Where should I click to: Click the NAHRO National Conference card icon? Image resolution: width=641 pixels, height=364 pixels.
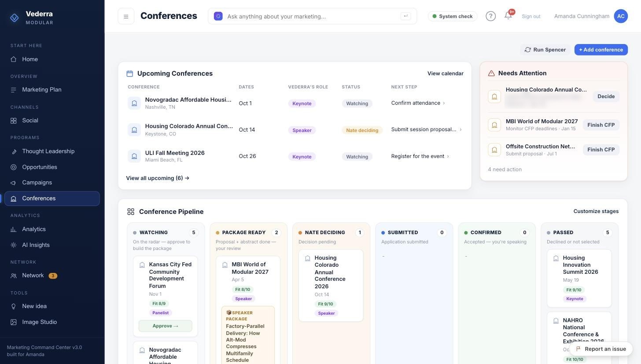pos(556,321)
